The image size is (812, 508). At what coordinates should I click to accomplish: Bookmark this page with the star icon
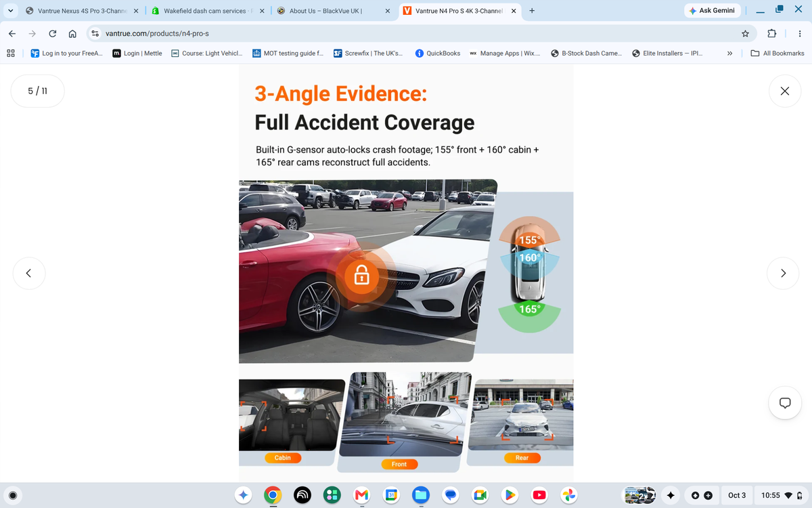tap(745, 33)
